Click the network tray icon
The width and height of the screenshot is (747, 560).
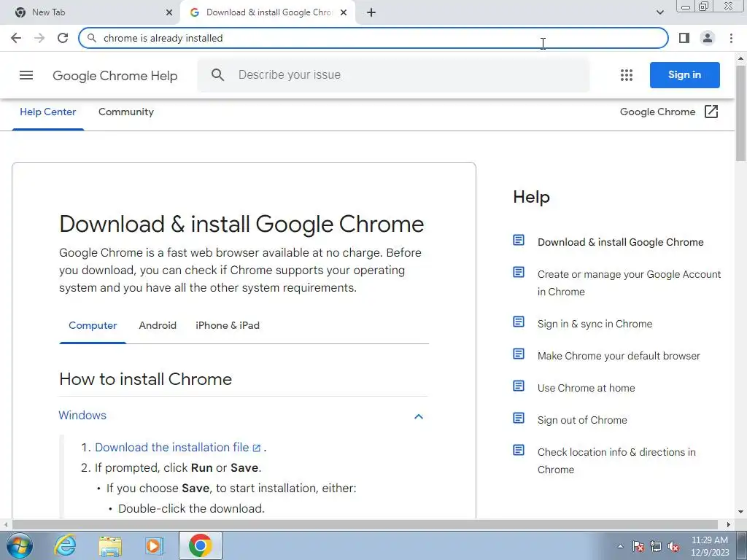pyautogui.click(x=656, y=547)
